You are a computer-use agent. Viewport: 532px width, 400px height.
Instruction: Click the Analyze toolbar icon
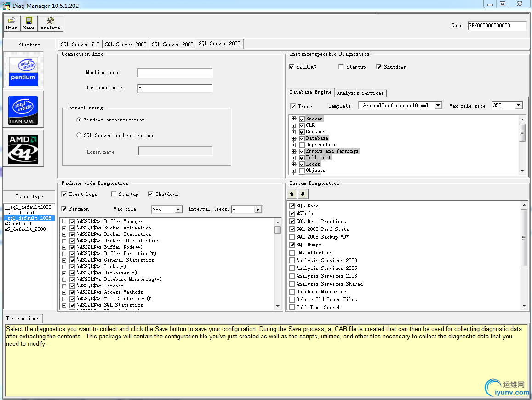tap(50, 23)
